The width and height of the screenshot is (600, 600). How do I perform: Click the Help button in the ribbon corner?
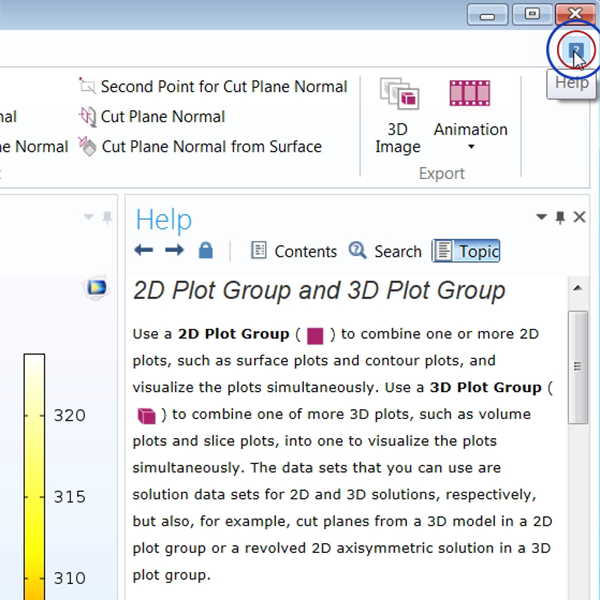click(576, 50)
